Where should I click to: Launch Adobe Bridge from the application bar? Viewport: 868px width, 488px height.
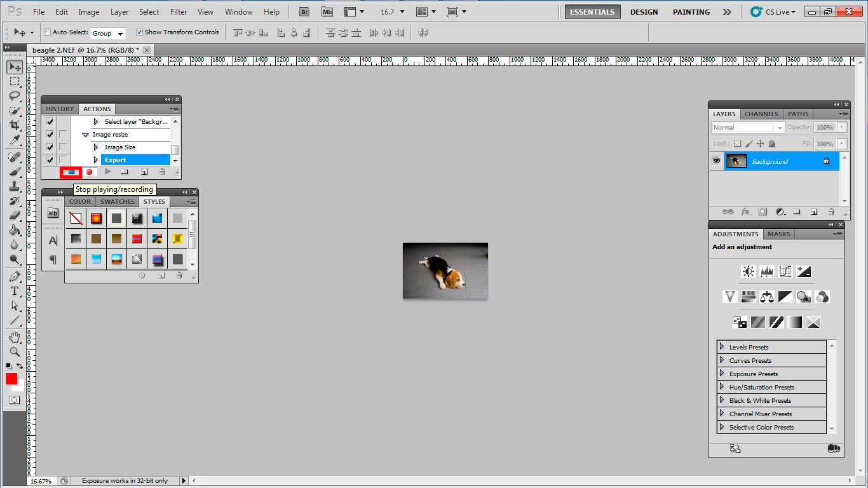pos(304,11)
